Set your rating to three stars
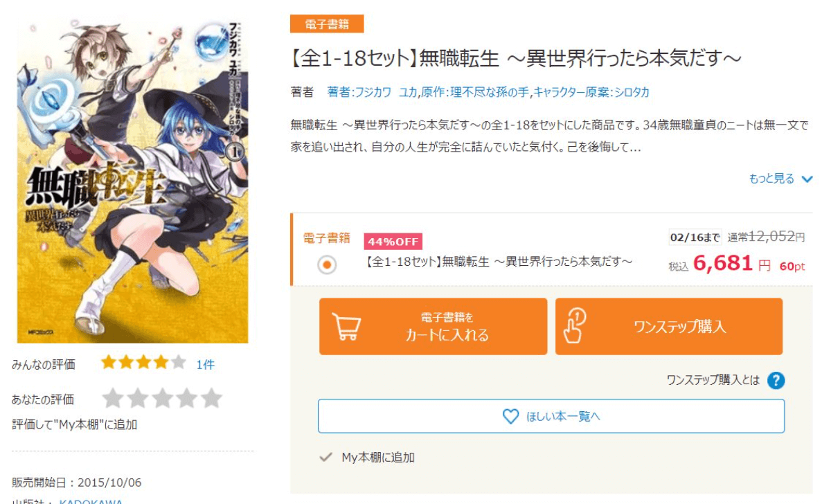The width and height of the screenshot is (831, 504). [163, 398]
